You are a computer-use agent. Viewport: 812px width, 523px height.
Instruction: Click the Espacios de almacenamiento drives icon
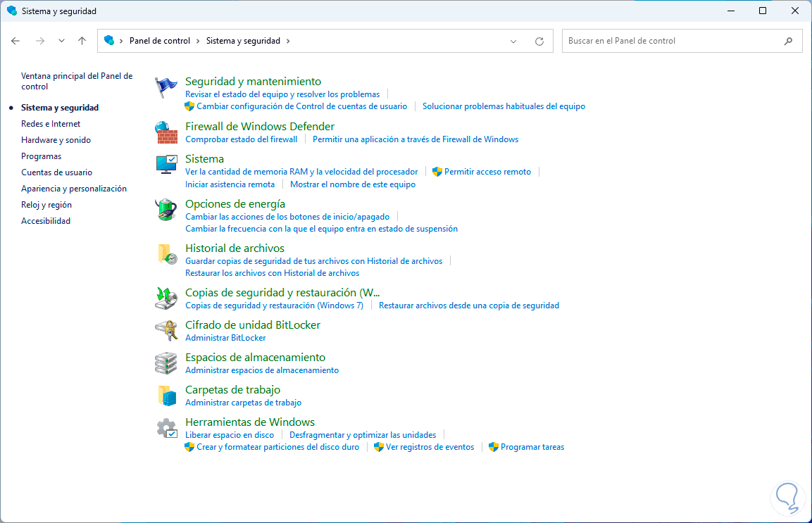tap(165, 363)
